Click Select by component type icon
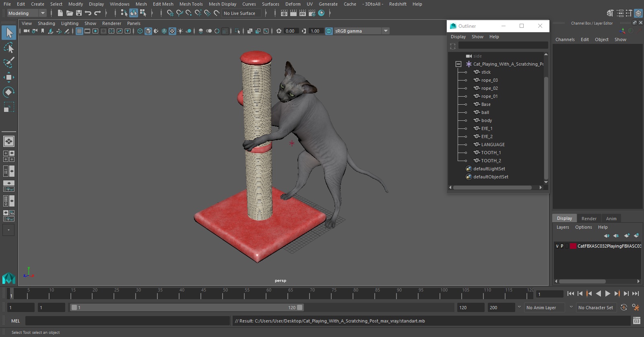Screen dimensions: 644x337 [x=143, y=13]
